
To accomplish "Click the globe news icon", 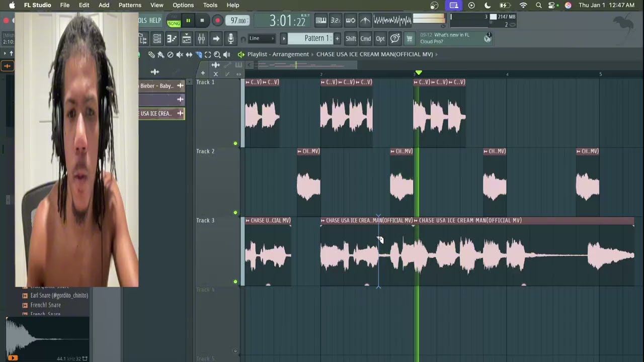I will pyautogui.click(x=488, y=38).
